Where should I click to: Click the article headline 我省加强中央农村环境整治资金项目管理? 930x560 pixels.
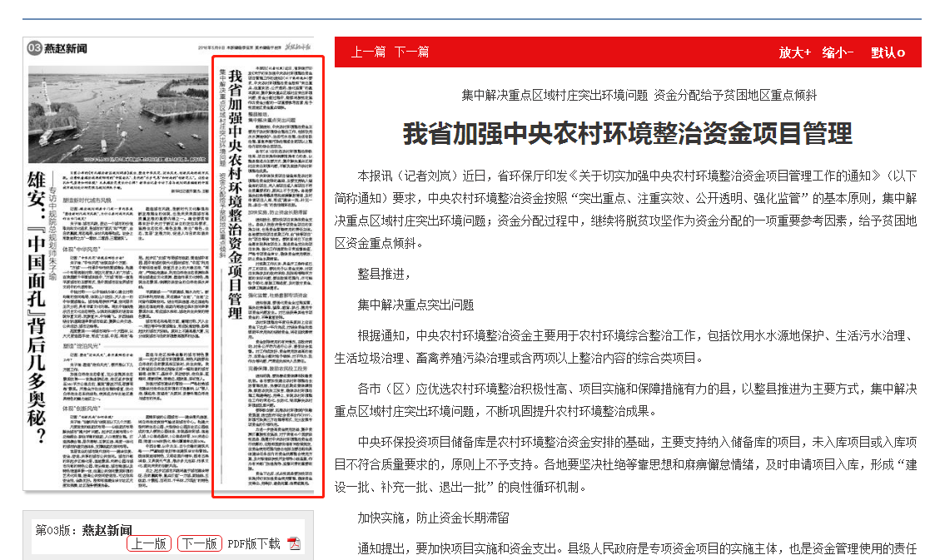[627, 133]
